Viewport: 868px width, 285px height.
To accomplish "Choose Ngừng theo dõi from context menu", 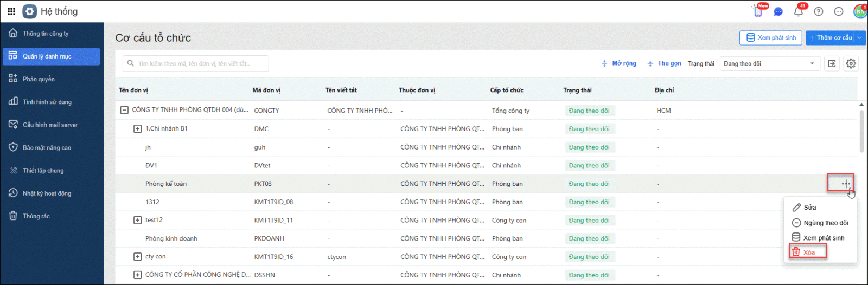I will point(825,223).
